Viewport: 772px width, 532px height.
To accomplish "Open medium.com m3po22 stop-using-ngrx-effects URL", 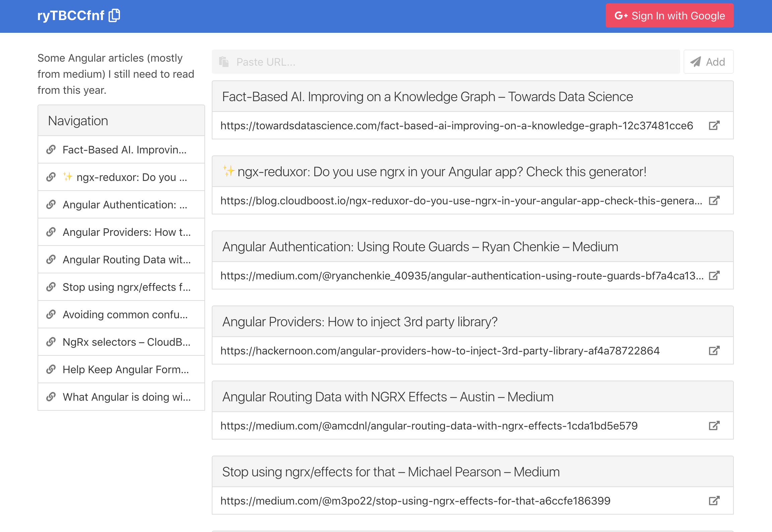I will [415, 501].
